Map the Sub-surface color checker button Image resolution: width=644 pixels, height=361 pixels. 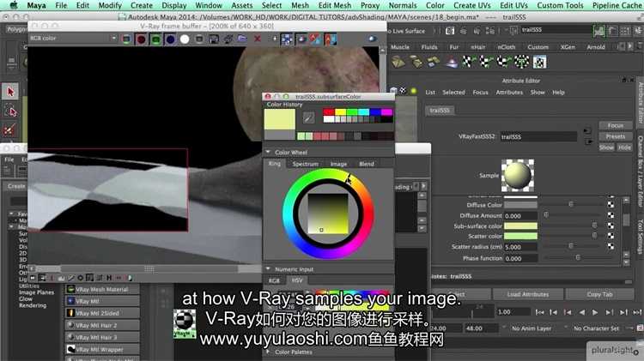pos(611,226)
